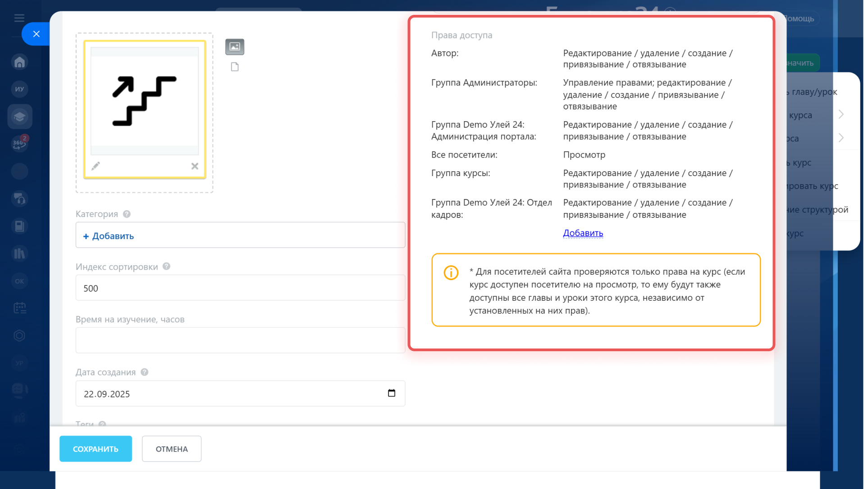Expand the курса submenu arrow
The height and width of the screenshot is (489, 868).
(x=841, y=114)
